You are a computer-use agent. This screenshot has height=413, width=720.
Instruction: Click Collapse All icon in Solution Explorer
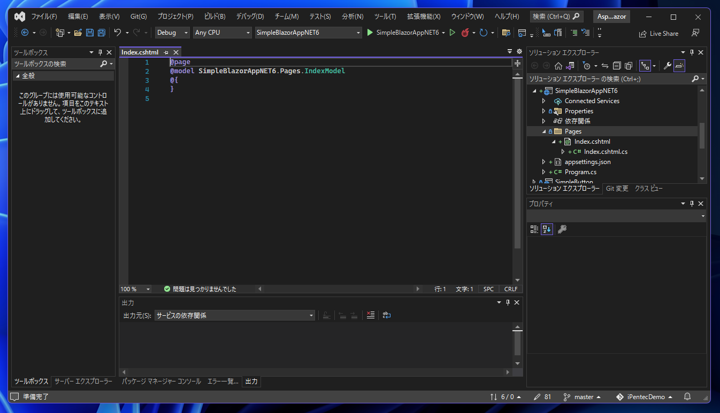pyautogui.click(x=617, y=66)
